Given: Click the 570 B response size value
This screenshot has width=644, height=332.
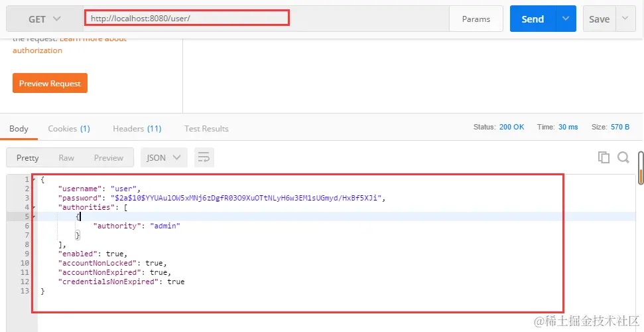Looking at the screenshot, I should 620,127.
